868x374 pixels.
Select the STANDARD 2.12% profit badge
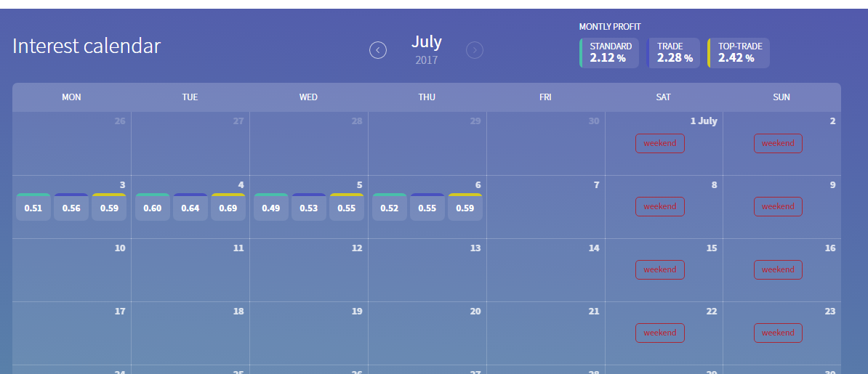609,52
